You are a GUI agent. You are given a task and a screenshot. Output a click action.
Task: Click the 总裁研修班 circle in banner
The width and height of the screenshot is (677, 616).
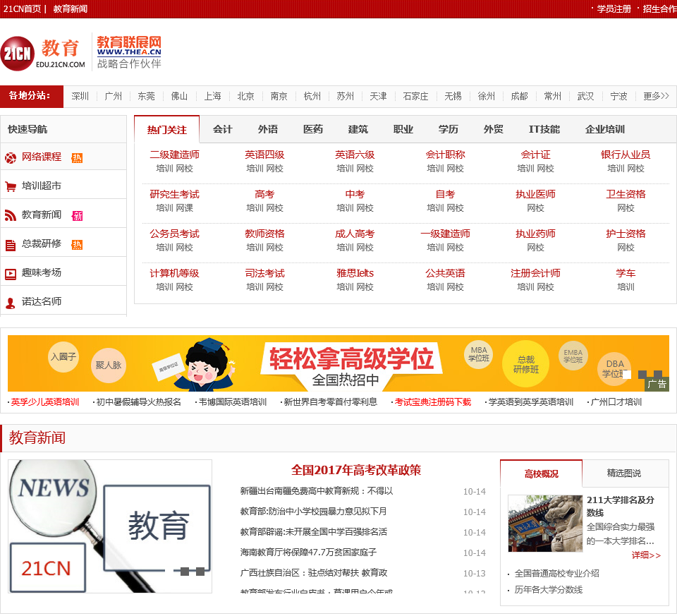(525, 363)
